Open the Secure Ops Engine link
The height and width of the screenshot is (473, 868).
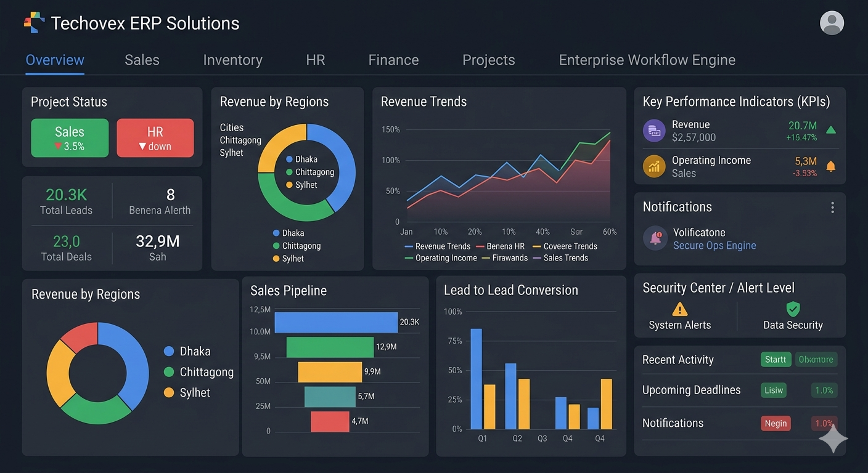pyautogui.click(x=714, y=246)
